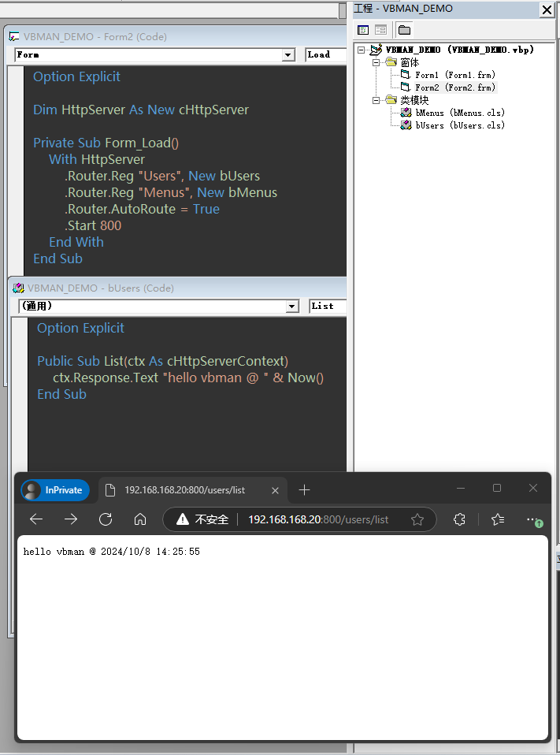Click the Load procedure combo in Form2 code
The image size is (560, 755).
326,55
